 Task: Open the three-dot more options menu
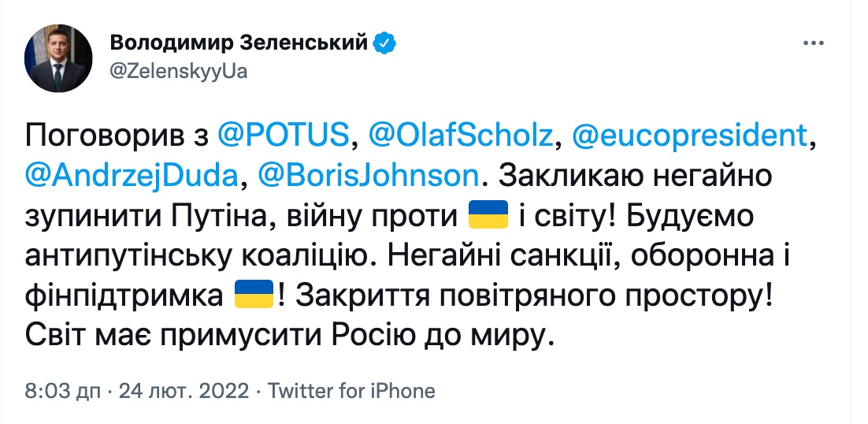point(814,43)
